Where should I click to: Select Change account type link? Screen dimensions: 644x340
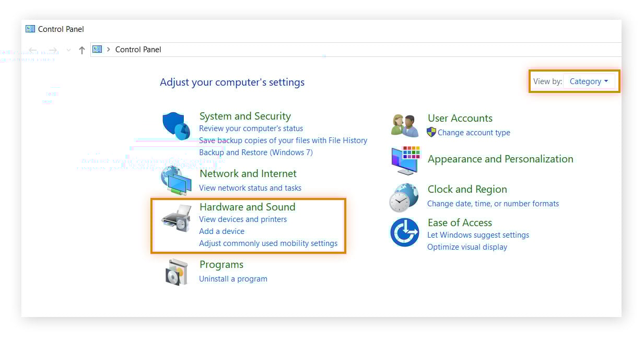pyautogui.click(x=474, y=133)
